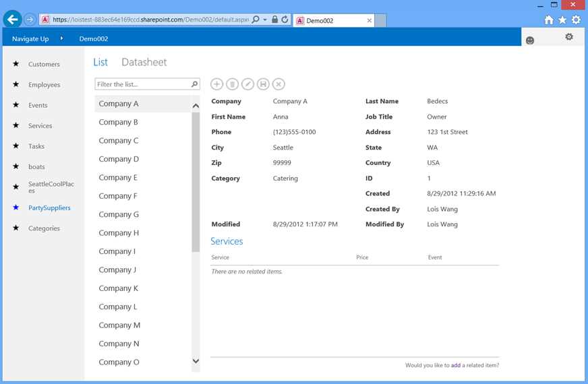Click the browser Home icon
This screenshot has width=588, height=384.
click(x=549, y=20)
